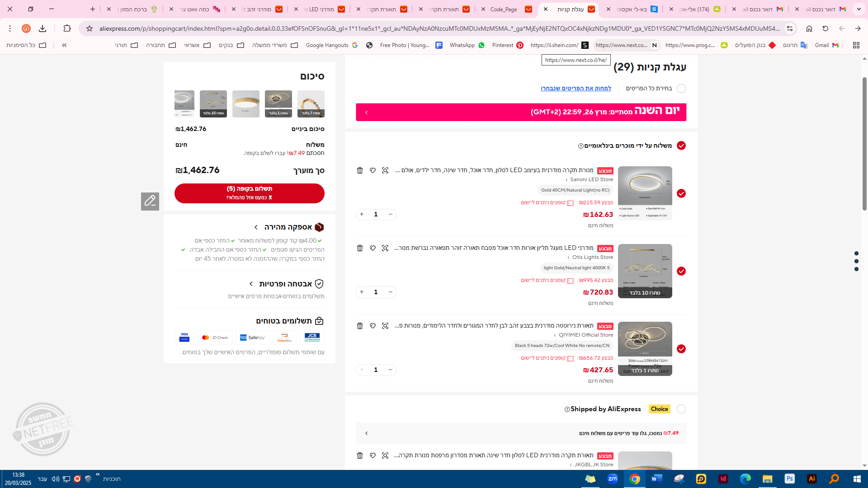Click the gold ceiling lamp summary thumbnail

[245, 104]
